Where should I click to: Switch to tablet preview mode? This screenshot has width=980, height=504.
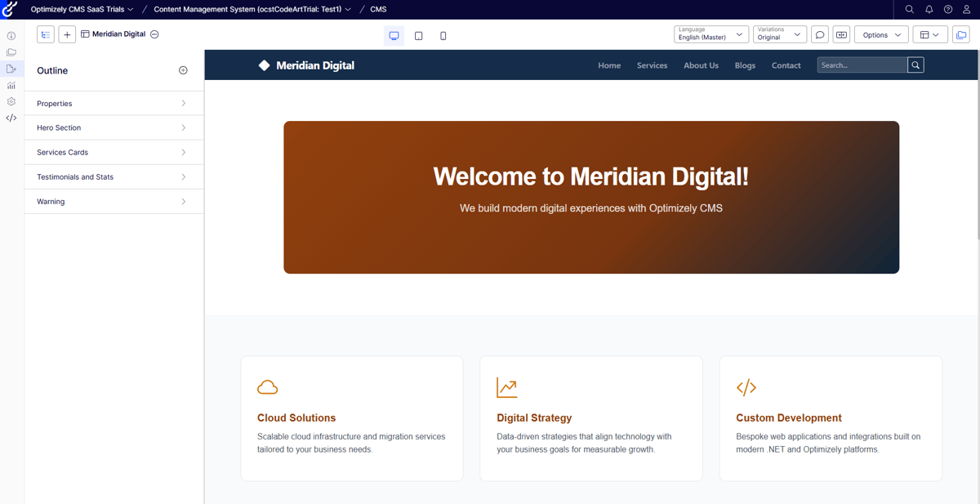click(419, 36)
